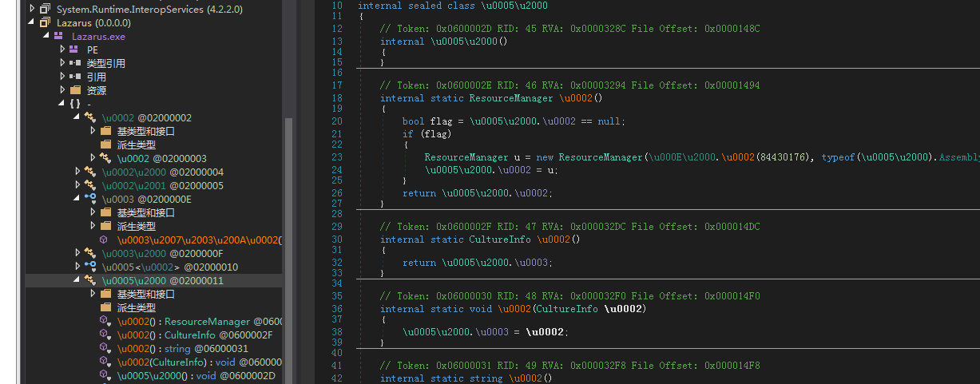The width and height of the screenshot is (980, 384).
Task: Expand nested class \u0002 @02000003
Action: point(93,158)
